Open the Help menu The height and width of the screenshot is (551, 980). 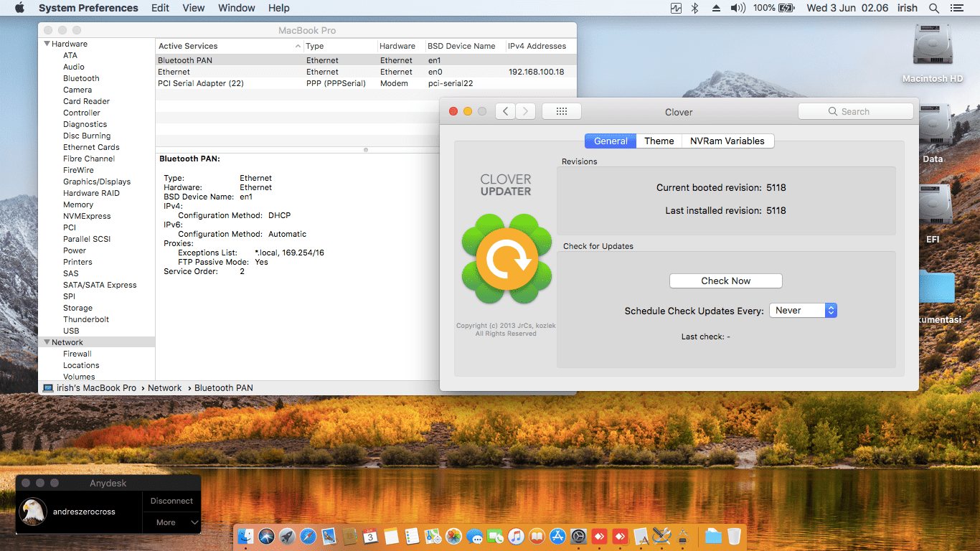point(279,8)
